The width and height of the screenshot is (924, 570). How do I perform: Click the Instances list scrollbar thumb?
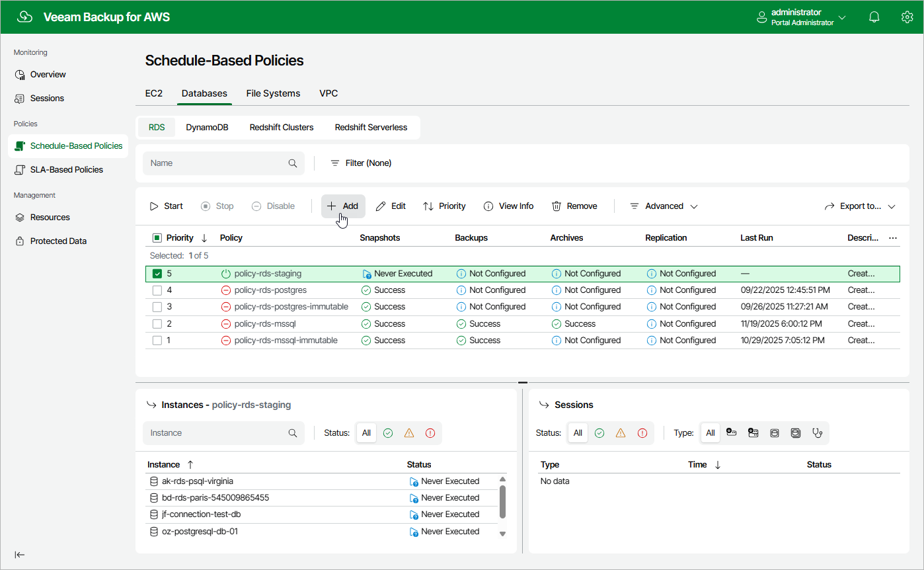click(502, 501)
